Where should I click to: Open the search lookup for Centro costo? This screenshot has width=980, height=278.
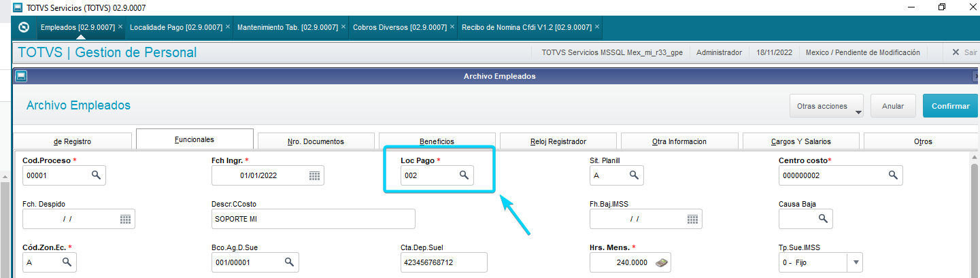pos(893,175)
